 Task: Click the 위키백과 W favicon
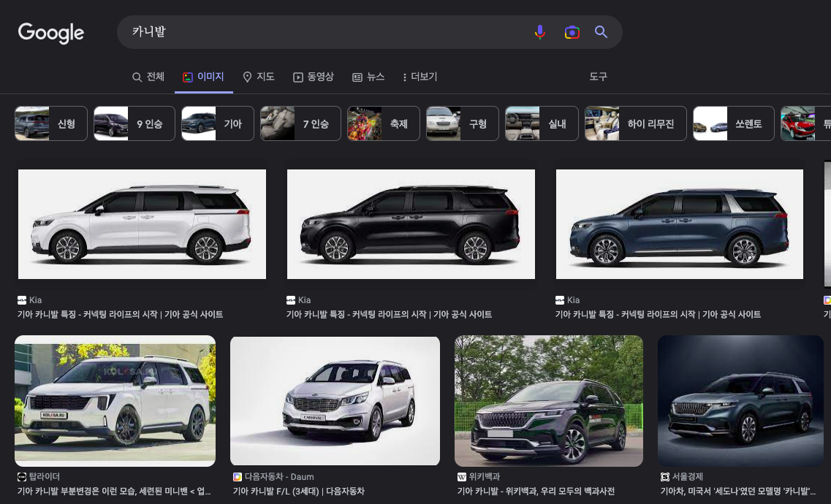click(462, 477)
